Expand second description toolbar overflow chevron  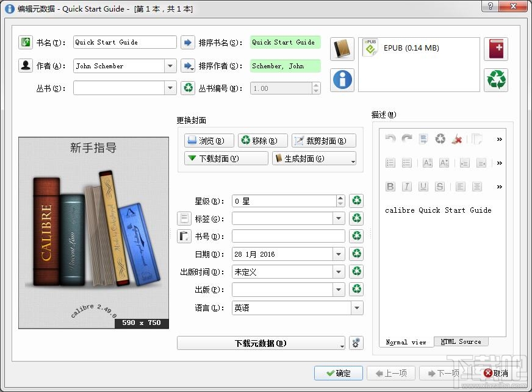point(499,163)
